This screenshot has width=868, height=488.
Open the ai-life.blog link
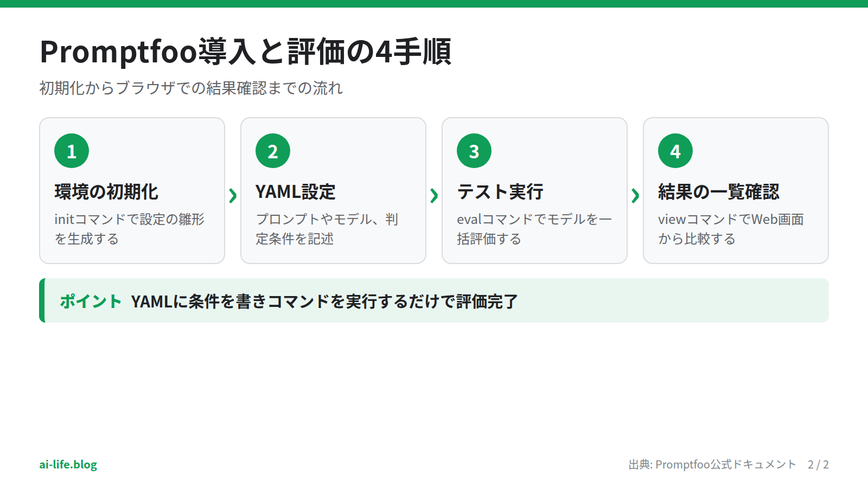pos(68,465)
